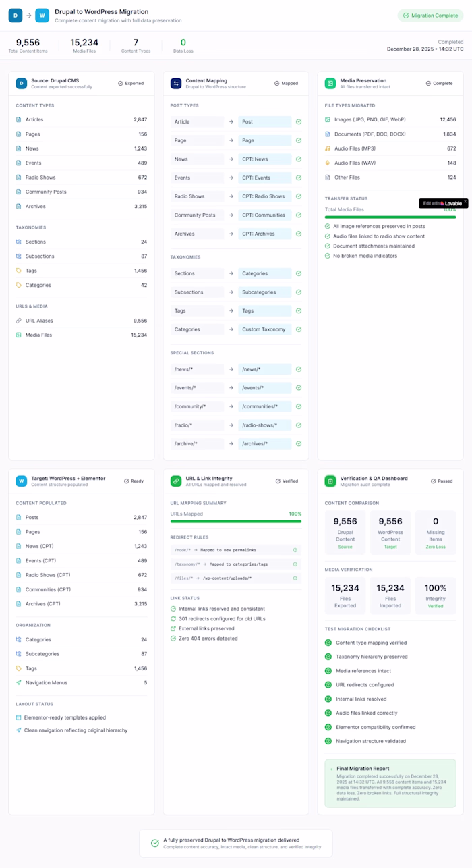Click the Verified badge on URL Integrity card
The width and height of the screenshot is (472, 868).
click(287, 481)
